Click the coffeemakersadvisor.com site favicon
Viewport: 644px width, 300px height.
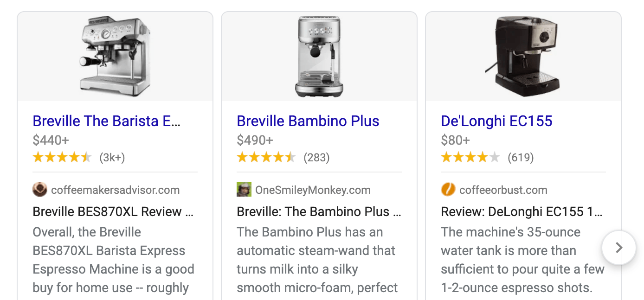pos(40,190)
